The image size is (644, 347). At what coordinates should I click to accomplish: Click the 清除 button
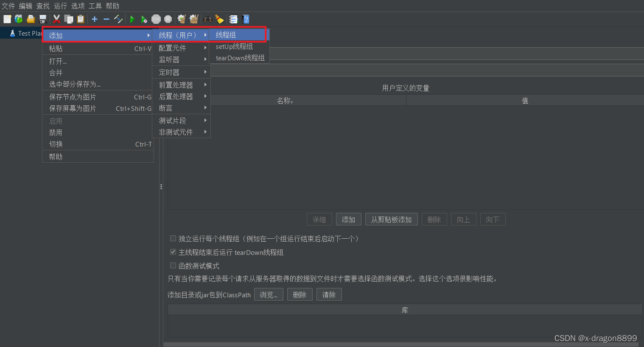coord(329,295)
